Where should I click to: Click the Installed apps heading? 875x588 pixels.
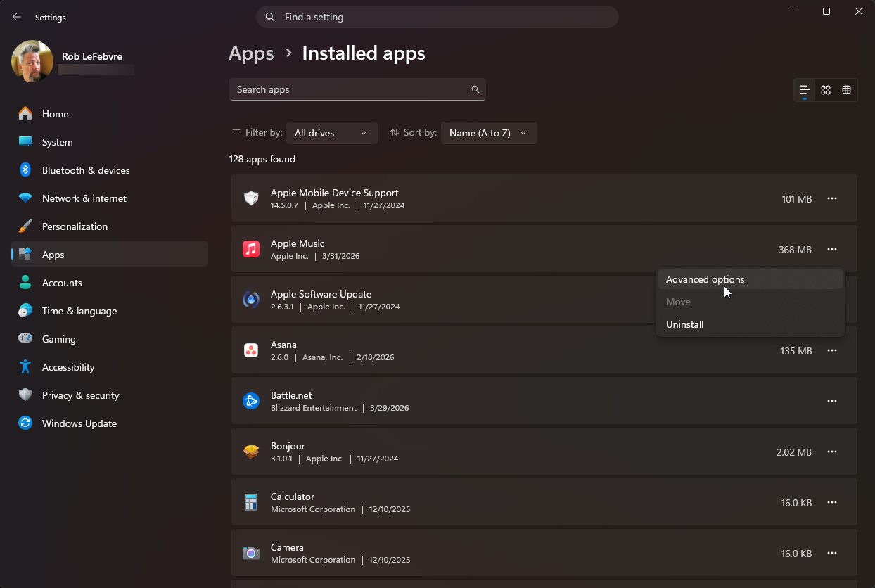[x=364, y=53]
